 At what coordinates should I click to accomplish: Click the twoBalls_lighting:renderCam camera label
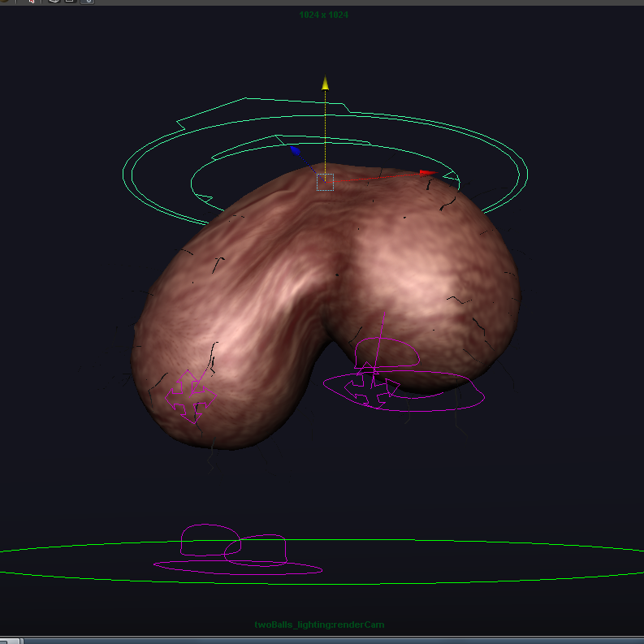[319, 625]
